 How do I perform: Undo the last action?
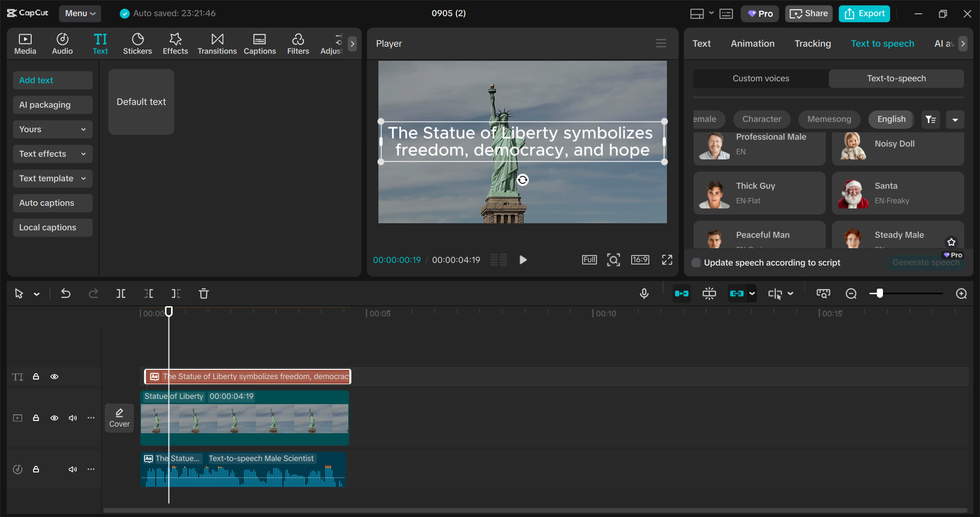(x=66, y=293)
